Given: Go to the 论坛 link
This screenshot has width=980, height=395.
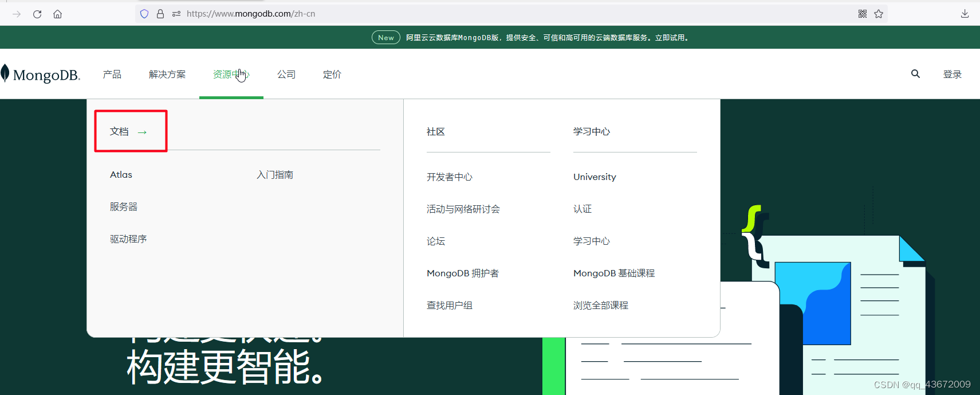Looking at the screenshot, I should click(436, 241).
